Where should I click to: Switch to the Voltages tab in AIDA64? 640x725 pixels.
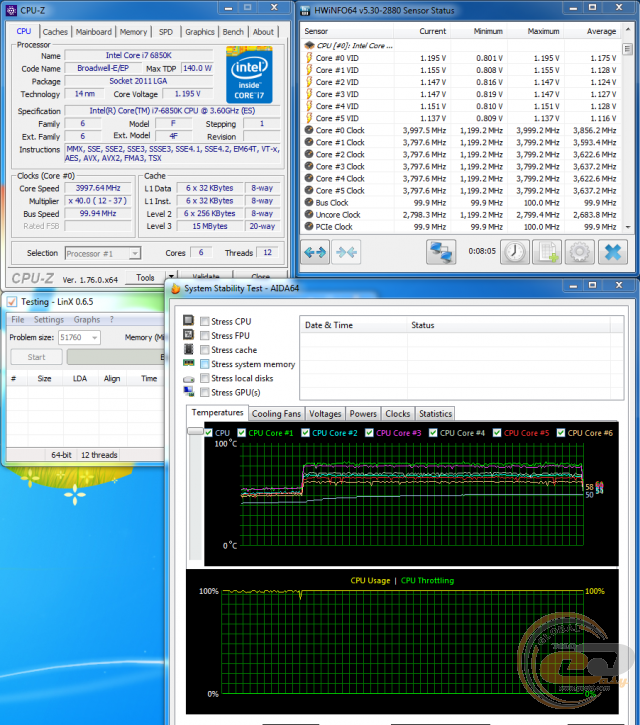tap(325, 414)
